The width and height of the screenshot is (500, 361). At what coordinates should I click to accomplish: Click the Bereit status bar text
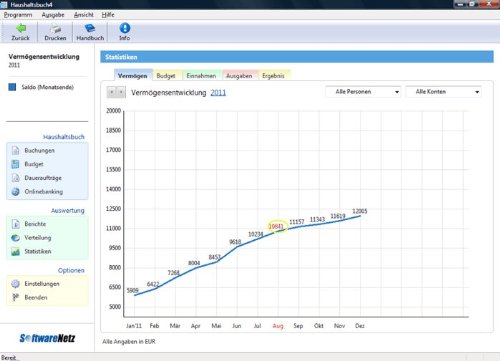click(x=8, y=357)
